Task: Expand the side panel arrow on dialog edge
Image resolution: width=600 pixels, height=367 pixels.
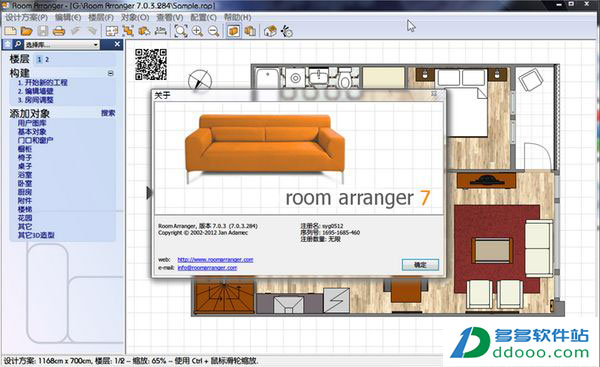Action: tap(149, 193)
